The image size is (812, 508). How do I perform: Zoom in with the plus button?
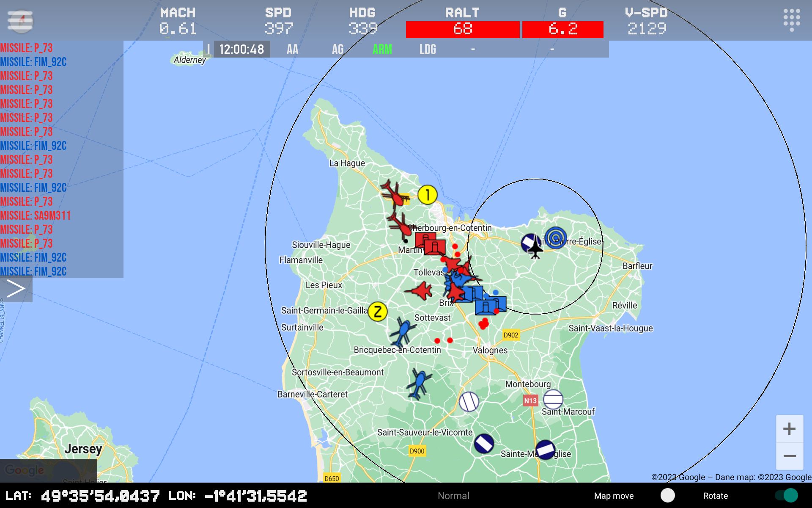(x=789, y=429)
